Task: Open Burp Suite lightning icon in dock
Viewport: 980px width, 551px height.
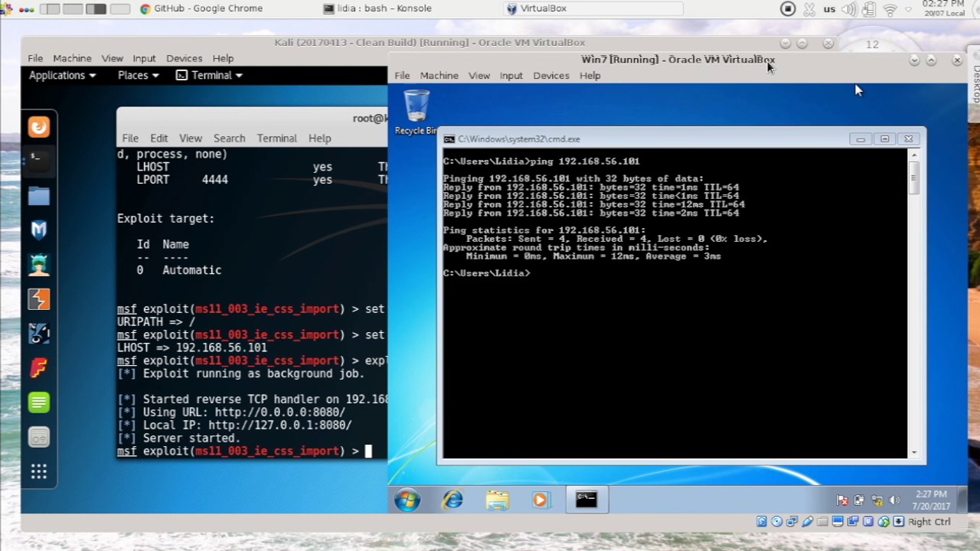Action: click(39, 299)
